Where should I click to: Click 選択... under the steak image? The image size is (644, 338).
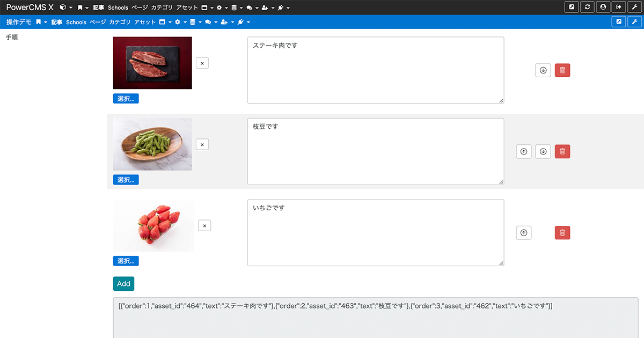[126, 98]
